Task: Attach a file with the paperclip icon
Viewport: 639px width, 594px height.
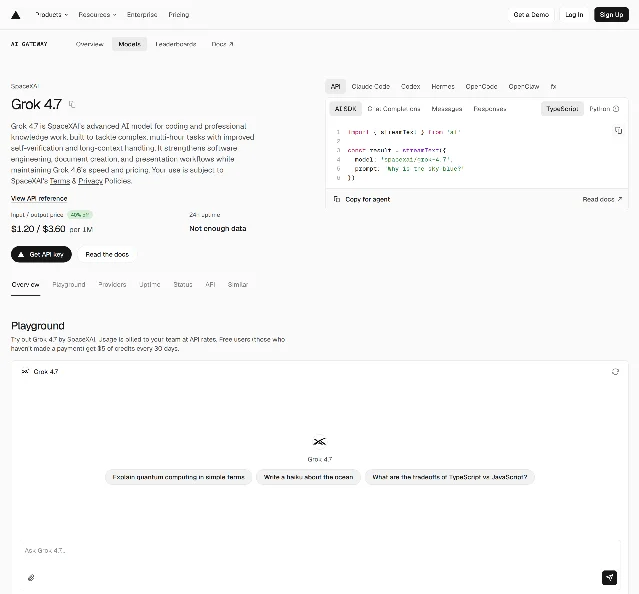Action: pos(31,577)
